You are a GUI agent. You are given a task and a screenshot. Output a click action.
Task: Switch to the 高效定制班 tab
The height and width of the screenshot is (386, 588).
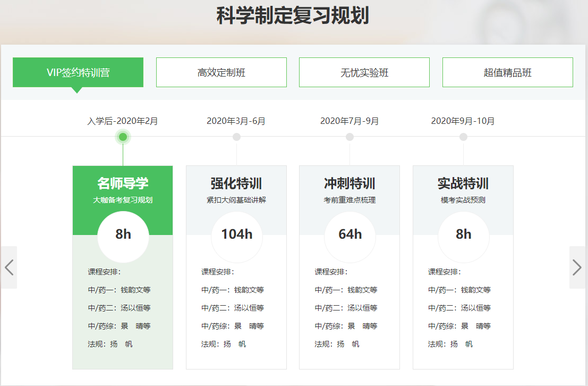tap(221, 72)
